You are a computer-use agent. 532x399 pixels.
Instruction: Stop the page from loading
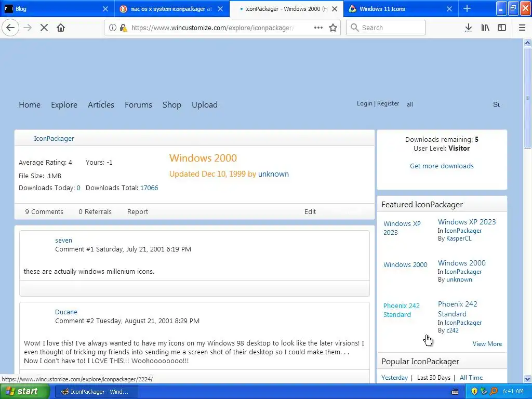tap(44, 28)
